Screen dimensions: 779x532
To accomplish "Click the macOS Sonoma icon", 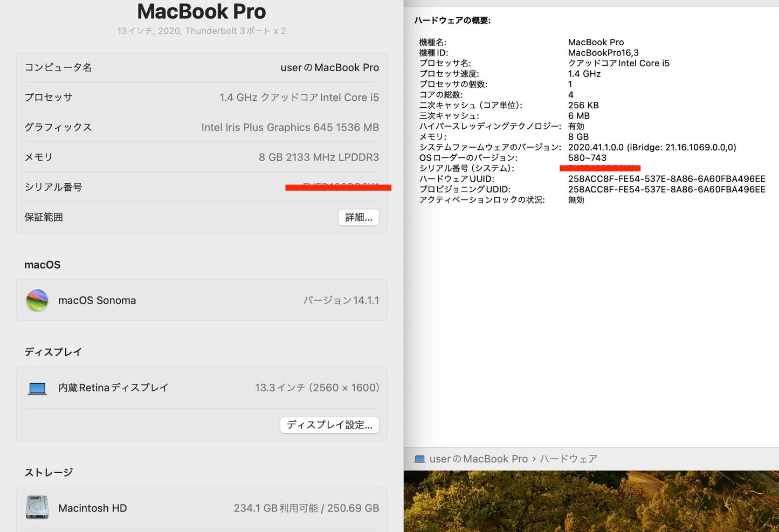I will tap(37, 300).
